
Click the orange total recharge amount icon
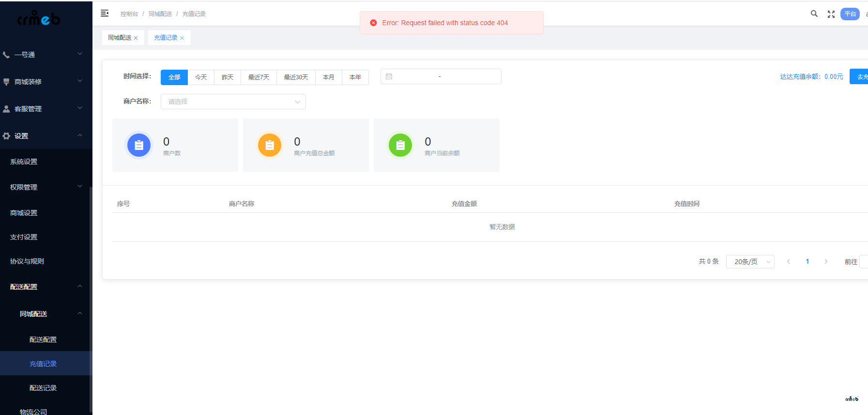coord(270,145)
